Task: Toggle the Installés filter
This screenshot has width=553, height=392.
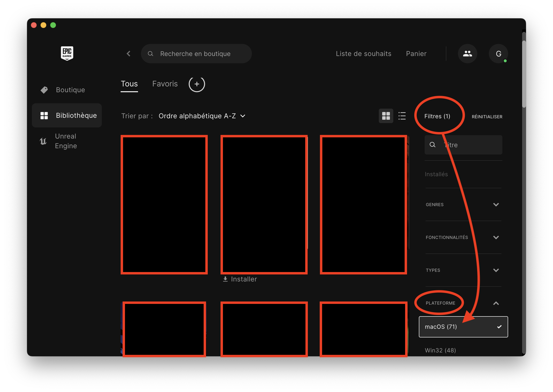Action: tap(436, 174)
